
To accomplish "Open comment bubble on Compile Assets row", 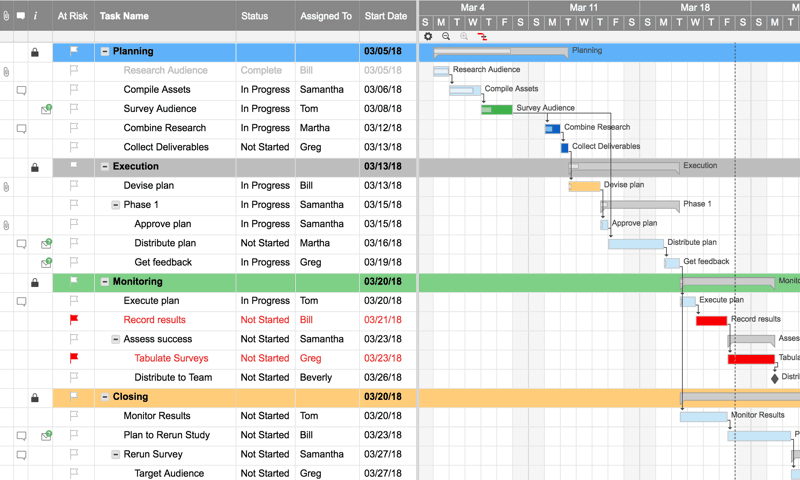I will 21,90.
